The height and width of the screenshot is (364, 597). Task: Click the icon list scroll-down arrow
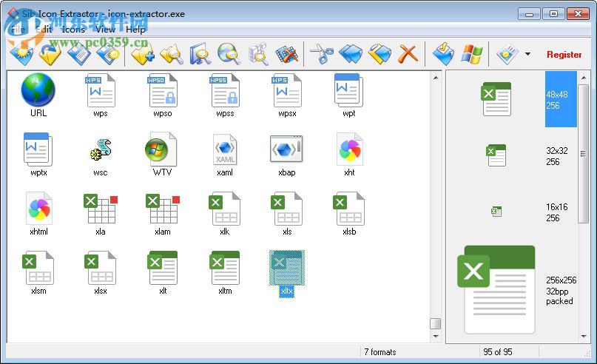pos(436,336)
